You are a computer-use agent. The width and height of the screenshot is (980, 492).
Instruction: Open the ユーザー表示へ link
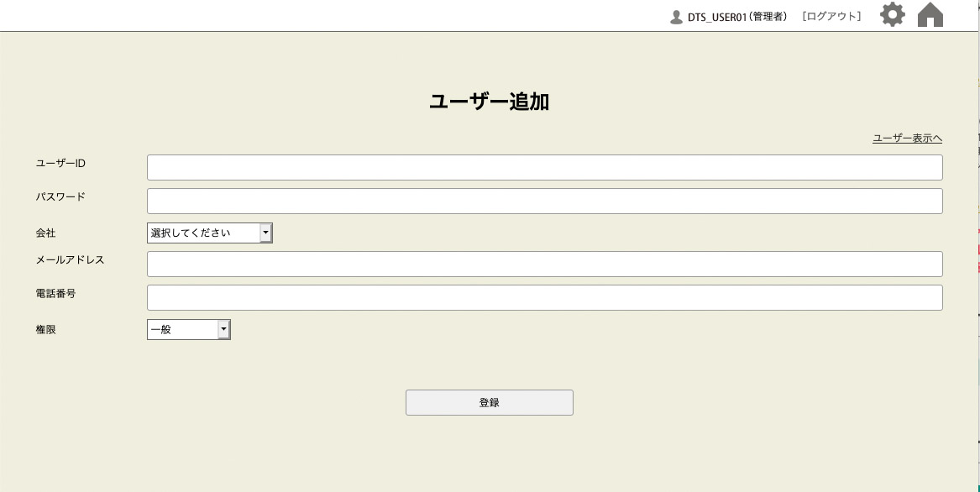click(907, 139)
